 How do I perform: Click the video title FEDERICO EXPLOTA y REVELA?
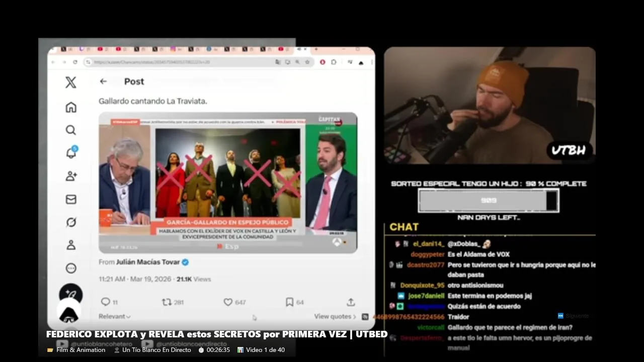[x=217, y=334]
